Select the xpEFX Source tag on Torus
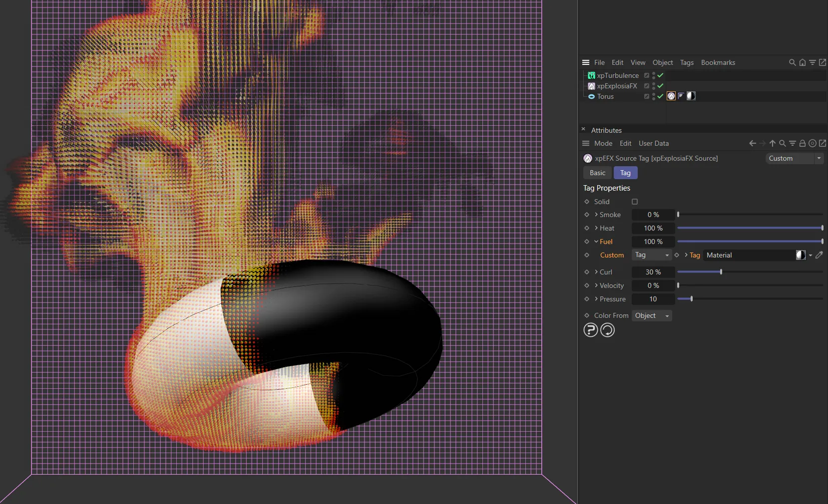Viewport: 828px width, 504px height. [x=671, y=96]
